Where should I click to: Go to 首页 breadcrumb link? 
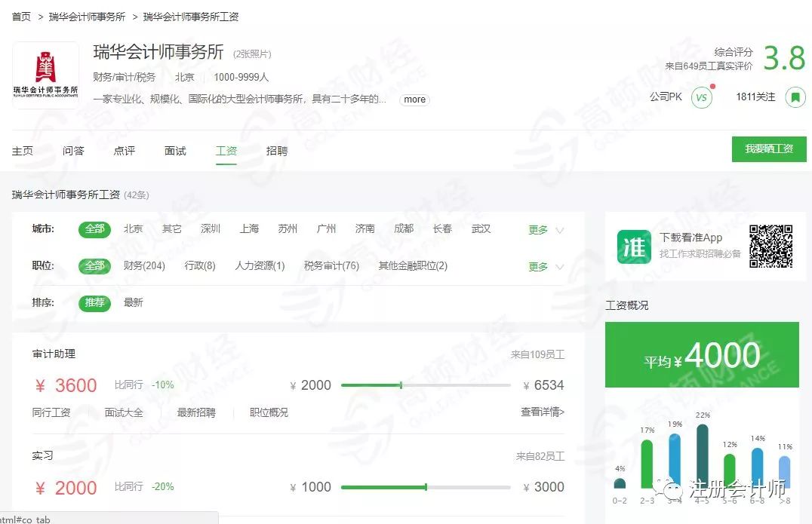pyautogui.click(x=21, y=17)
